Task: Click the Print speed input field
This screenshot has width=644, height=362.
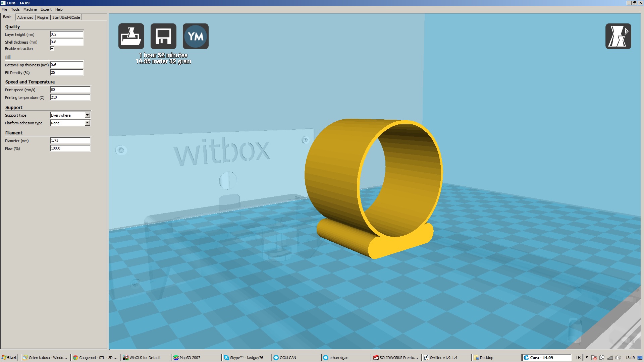Action: point(70,89)
